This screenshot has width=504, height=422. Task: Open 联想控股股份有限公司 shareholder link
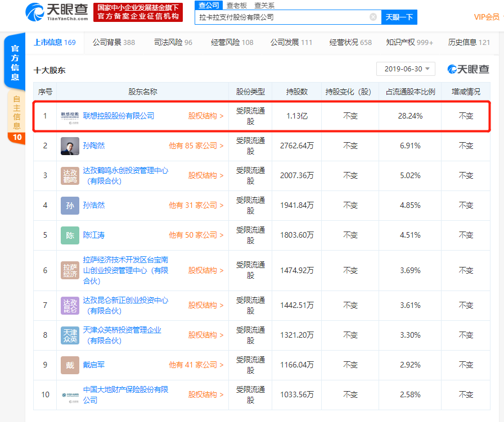119,116
